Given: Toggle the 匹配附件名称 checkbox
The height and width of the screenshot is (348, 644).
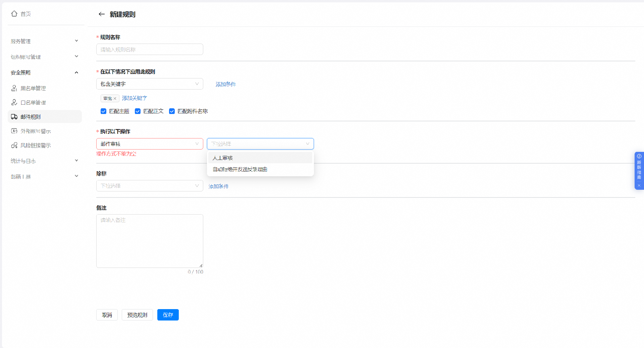Looking at the screenshot, I should [x=172, y=111].
